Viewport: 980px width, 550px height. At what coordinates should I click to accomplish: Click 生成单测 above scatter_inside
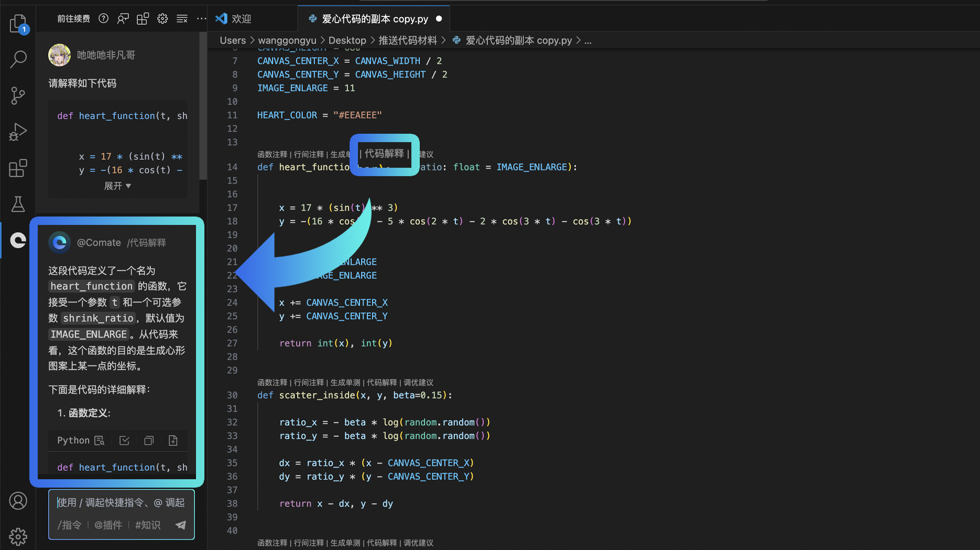pyautogui.click(x=345, y=382)
